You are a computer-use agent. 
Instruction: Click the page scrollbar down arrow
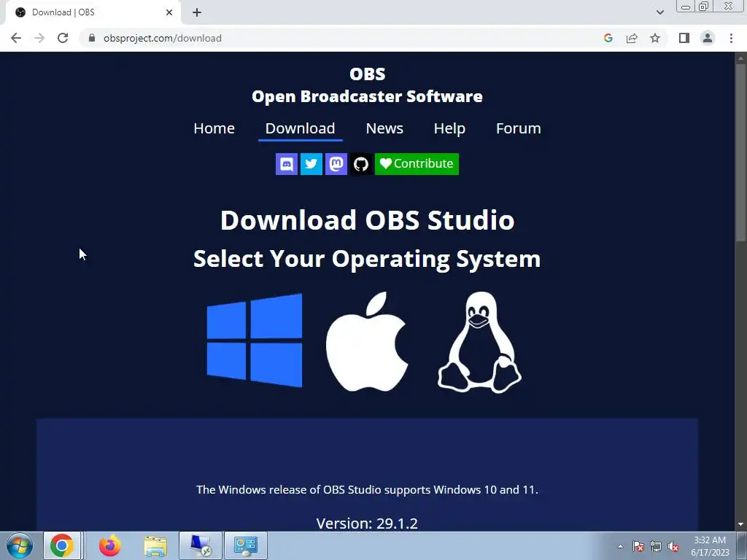(740, 525)
